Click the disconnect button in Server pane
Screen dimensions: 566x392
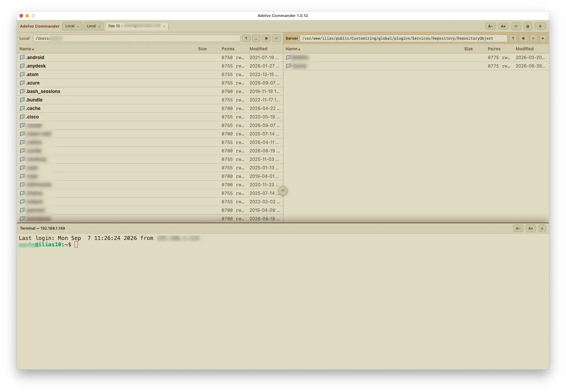542,38
